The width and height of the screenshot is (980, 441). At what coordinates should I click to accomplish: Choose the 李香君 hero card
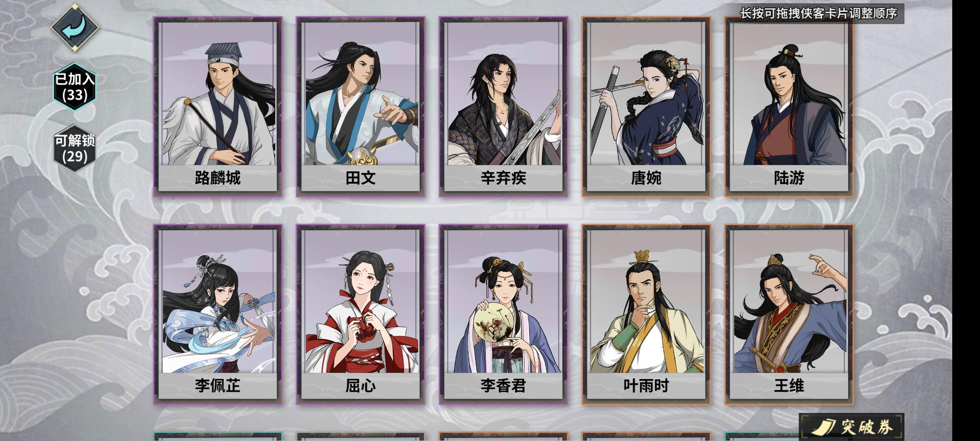point(503,314)
